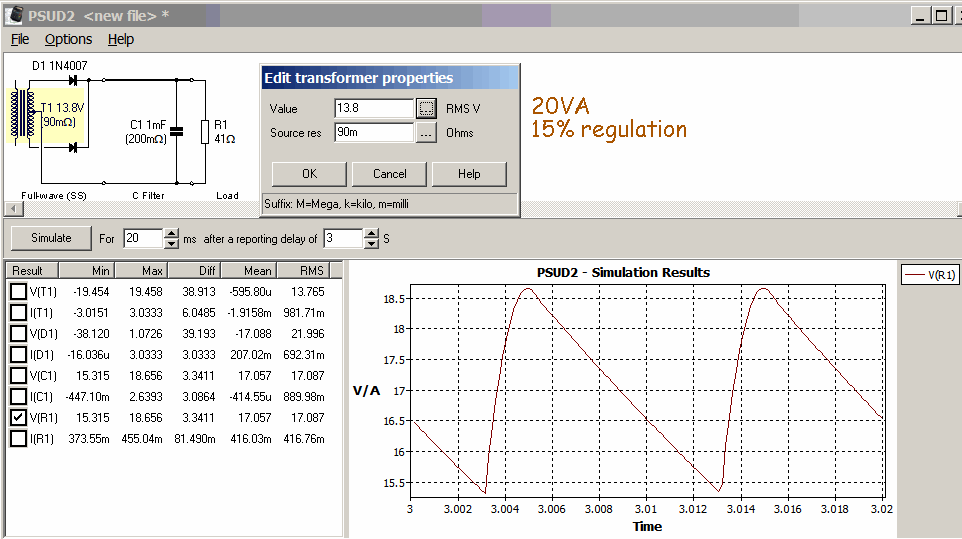Decrease simulation duration with down arrow
Viewport: 962px width, 539px height.
pyautogui.click(x=172, y=243)
